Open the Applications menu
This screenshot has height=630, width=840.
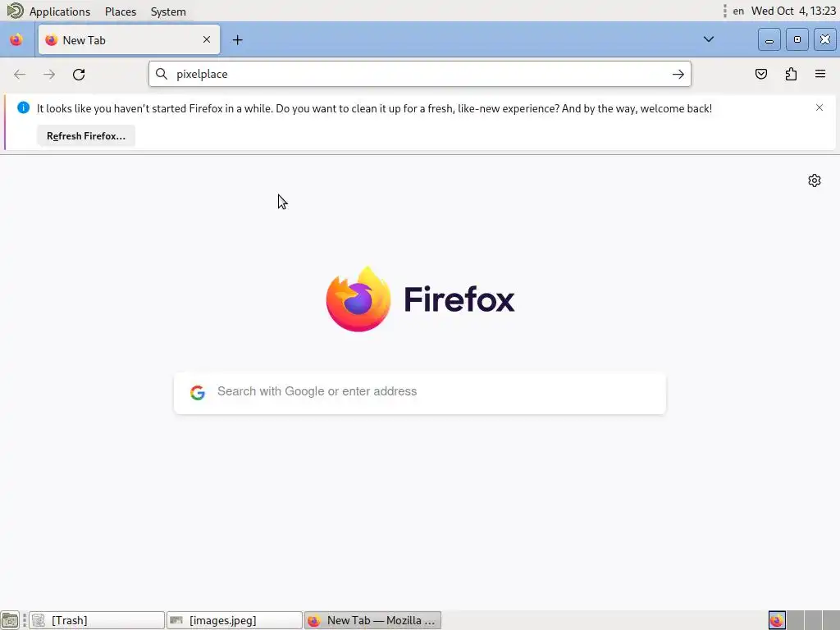pos(59,11)
